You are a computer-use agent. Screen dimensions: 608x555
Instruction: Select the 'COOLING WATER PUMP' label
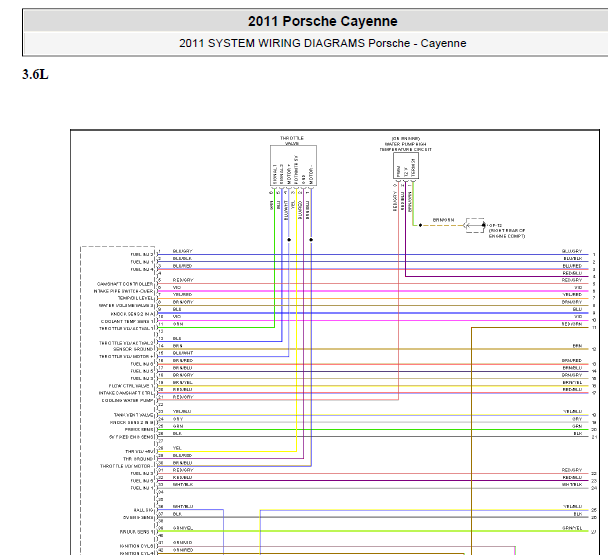(128, 400)
